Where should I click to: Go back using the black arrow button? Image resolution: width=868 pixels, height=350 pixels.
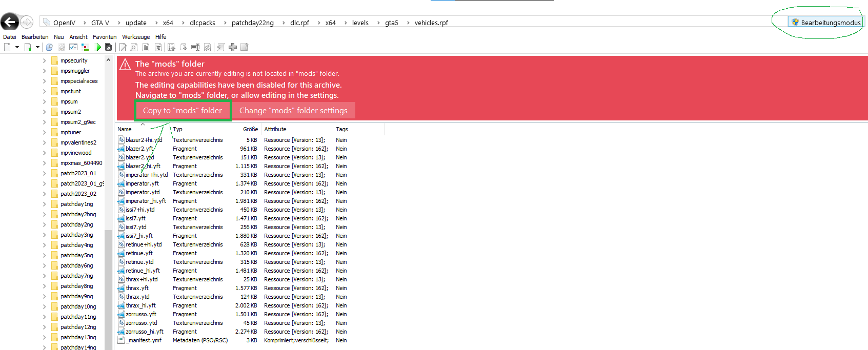[x=10, y=22]
